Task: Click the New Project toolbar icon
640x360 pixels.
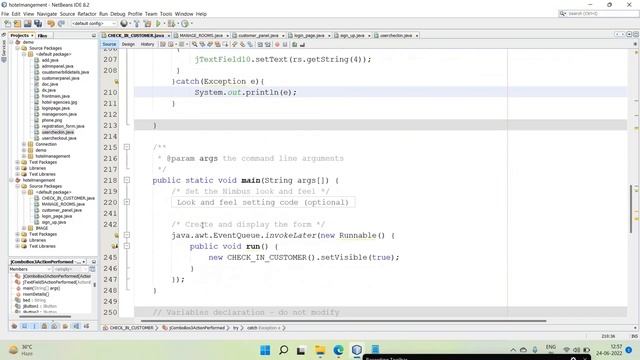Action: point(18,24)
